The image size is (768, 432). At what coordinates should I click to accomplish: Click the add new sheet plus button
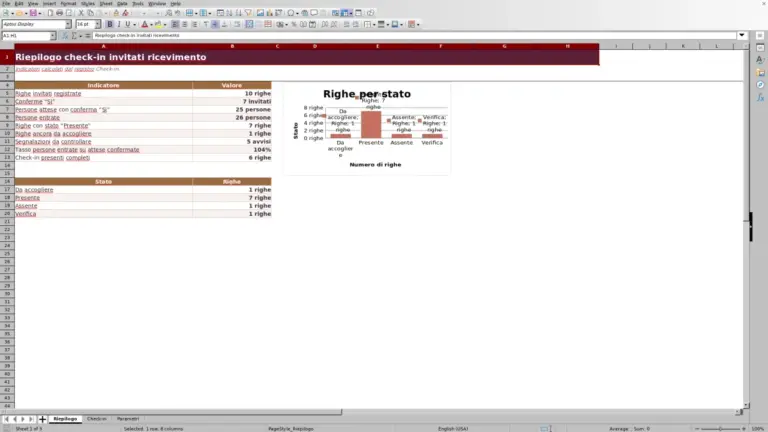point(42,419)
